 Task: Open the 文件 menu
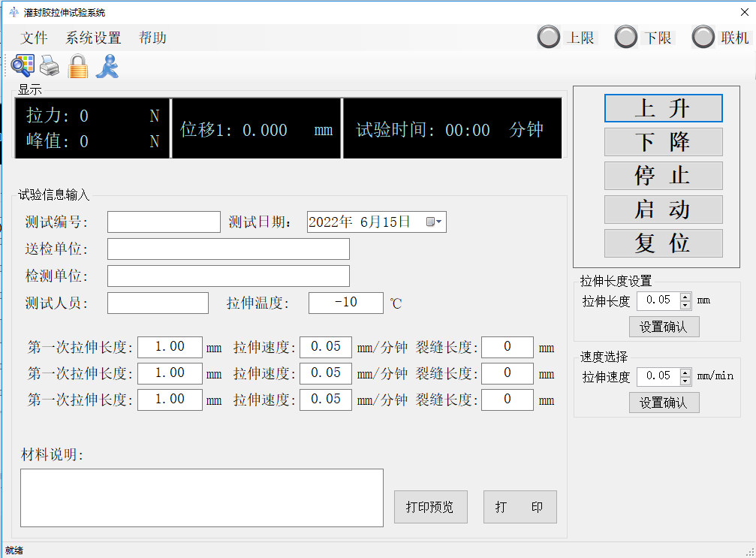coord(34,38)
